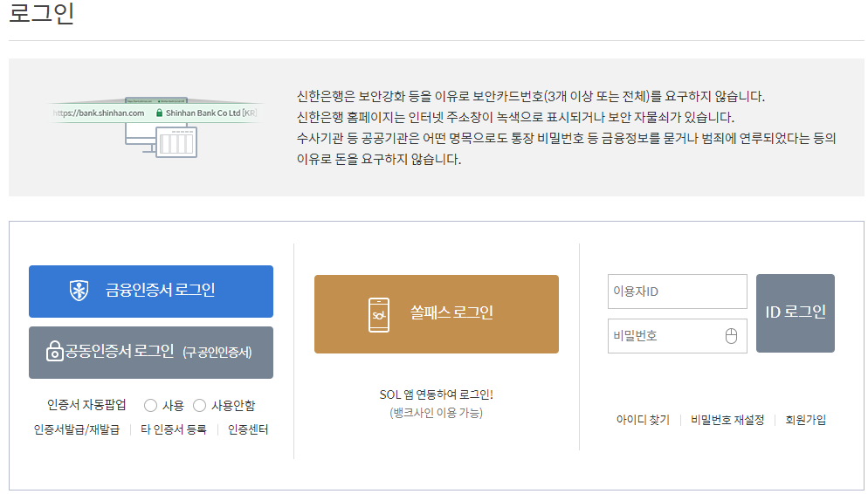Viewport: 868px width, 494px height.
Task: Select the 사용안함 radio button
Action: click(199, 406)
